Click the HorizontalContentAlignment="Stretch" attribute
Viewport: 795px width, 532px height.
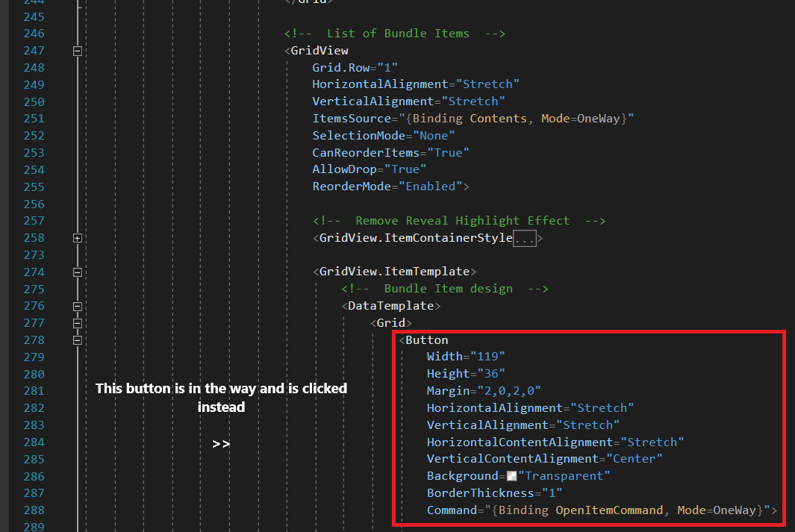555,442
